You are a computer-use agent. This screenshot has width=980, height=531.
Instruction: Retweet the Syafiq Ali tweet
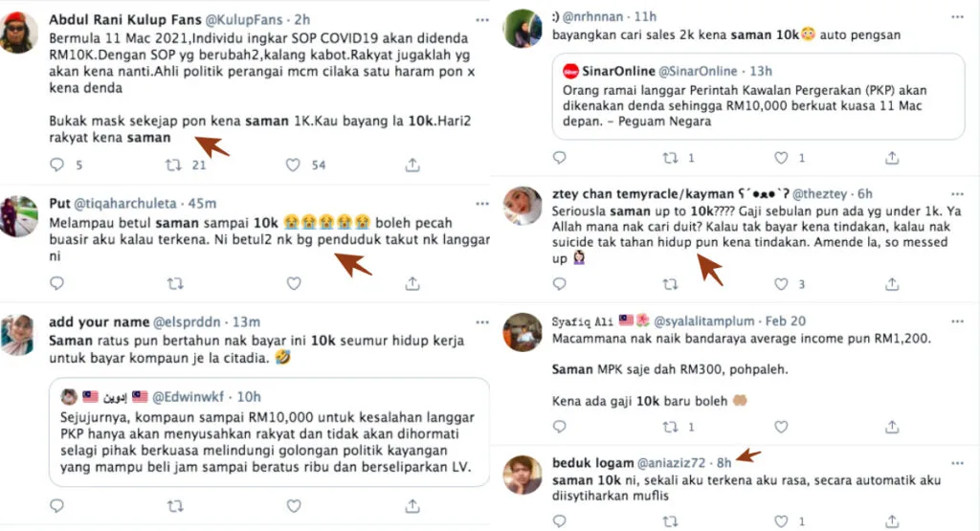670,428
